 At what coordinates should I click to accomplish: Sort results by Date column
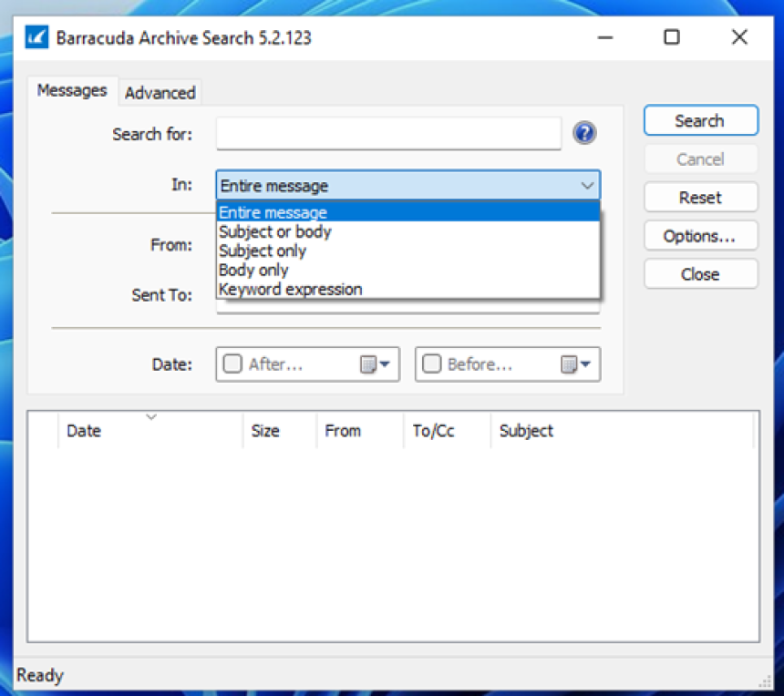pos(150,430)
